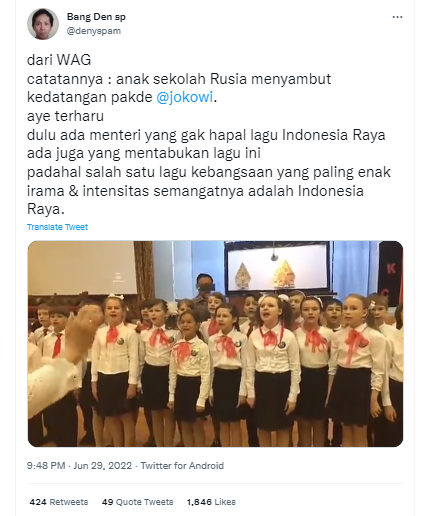
Task: Open the @denyspam handle link
Action: pyautogui.click(x=94, y=31)
